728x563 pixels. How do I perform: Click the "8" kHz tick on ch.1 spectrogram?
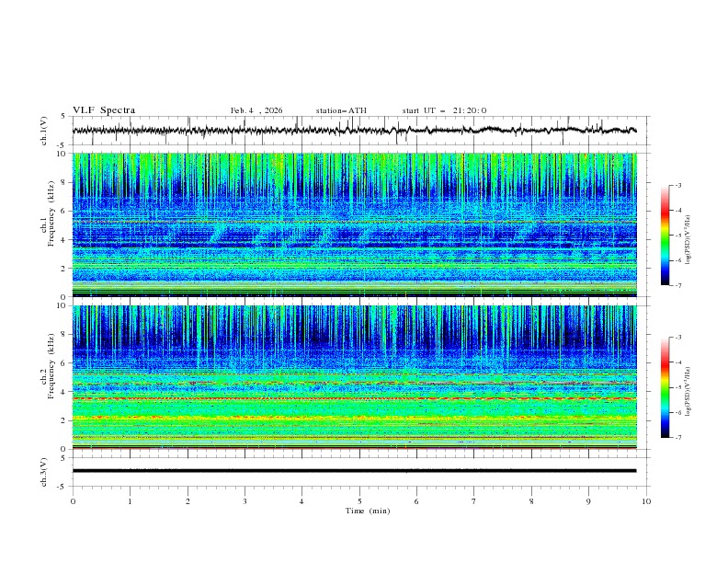[64, 182]
